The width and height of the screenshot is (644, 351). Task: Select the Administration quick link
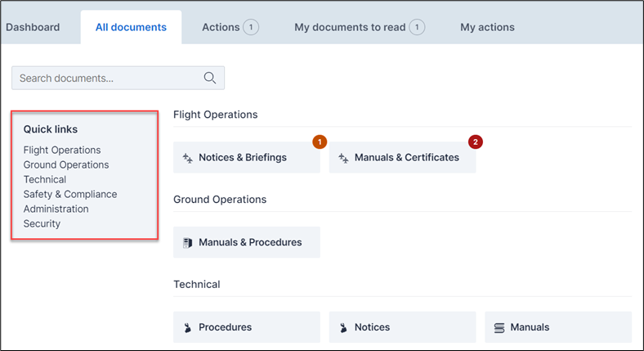coord(56,209)
